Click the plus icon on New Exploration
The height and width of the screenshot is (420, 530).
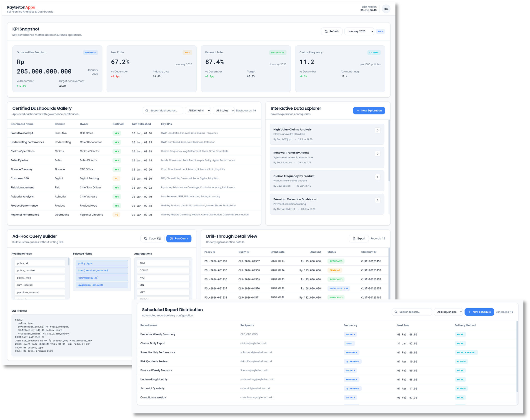(358, 111)
